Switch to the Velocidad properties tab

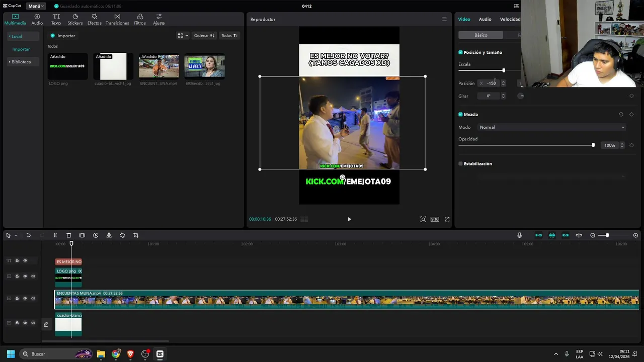510,19
